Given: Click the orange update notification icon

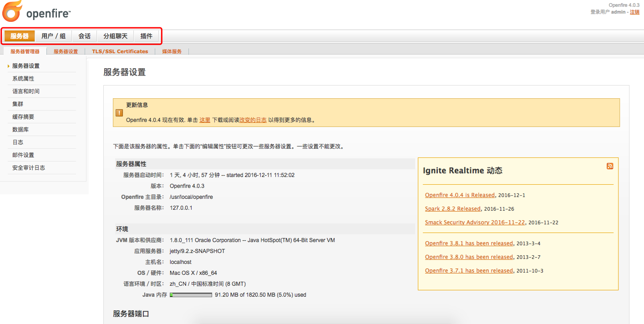Looking at the screenshot, I should click(119, 112).
